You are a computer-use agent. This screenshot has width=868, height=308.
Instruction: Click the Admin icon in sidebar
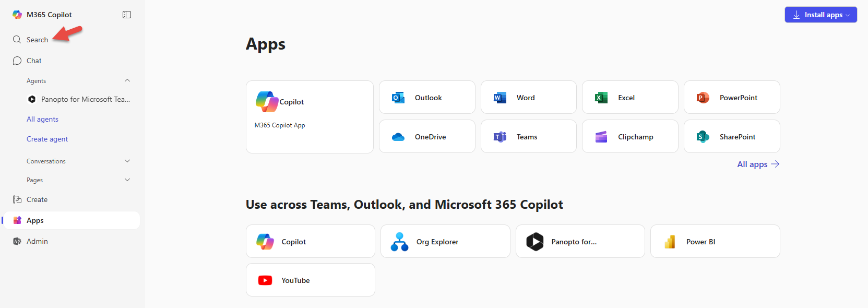[x=17, y=241]
